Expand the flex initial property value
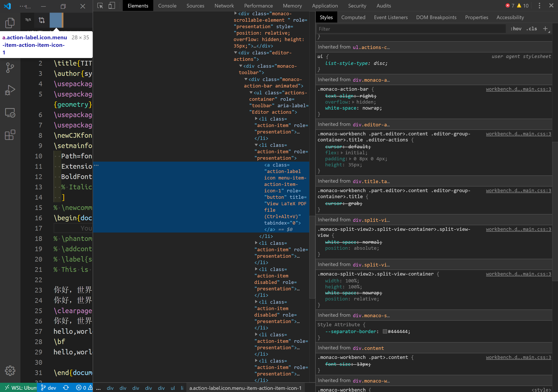558x392 pixels. pyautogui.click(x=342, y=153)
